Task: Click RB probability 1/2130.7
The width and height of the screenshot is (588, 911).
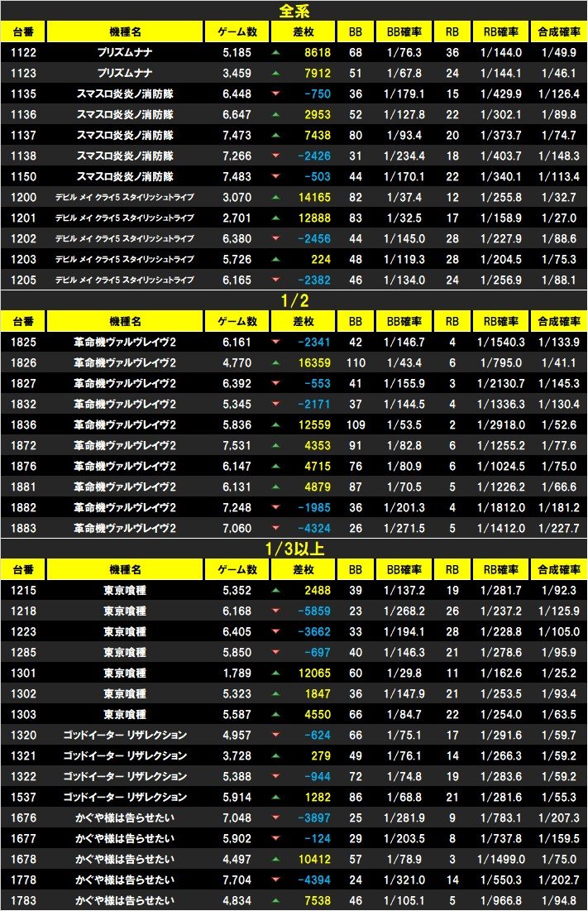Action: tap(501, 383)
